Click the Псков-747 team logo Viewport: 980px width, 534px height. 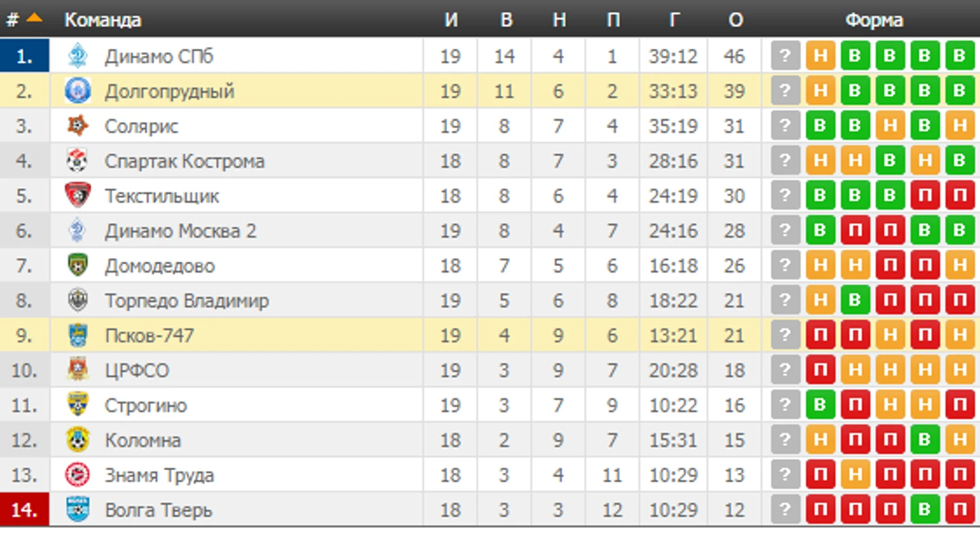point(78,335)
